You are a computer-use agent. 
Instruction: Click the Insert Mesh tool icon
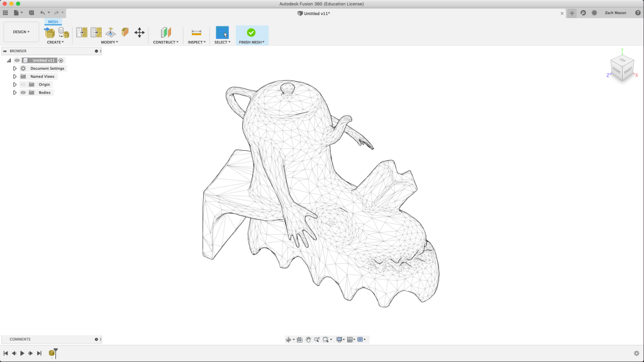click(x=50, y=32)
